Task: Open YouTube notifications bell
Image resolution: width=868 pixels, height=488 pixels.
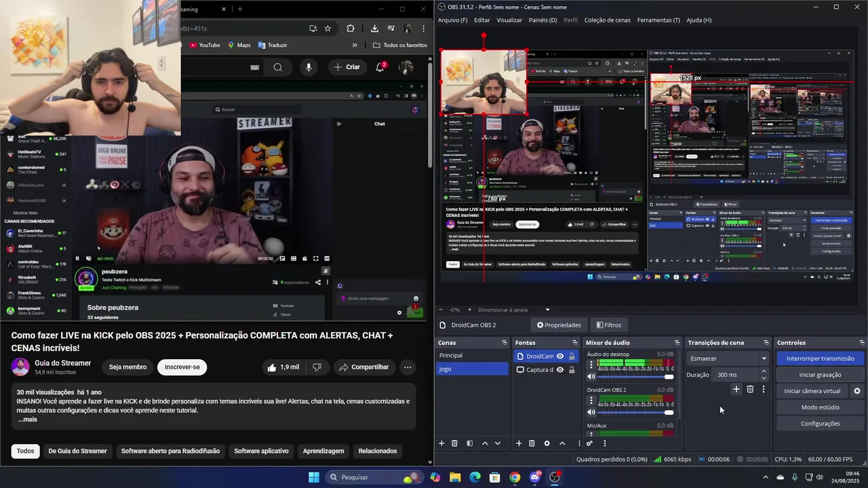Action: pyautogui.click(x=380, y=67)
